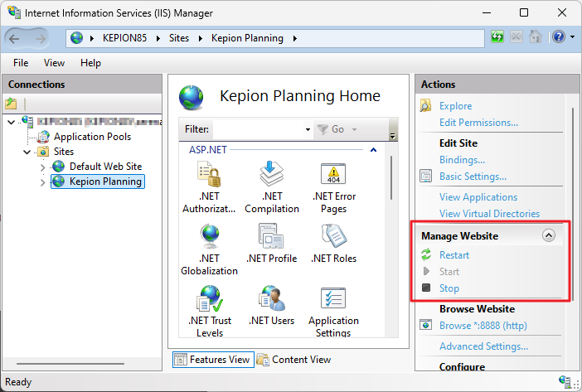This screenshot has width=582, height=392.
Task: Switch to Features View tab
Action: (x=213, y=360)
